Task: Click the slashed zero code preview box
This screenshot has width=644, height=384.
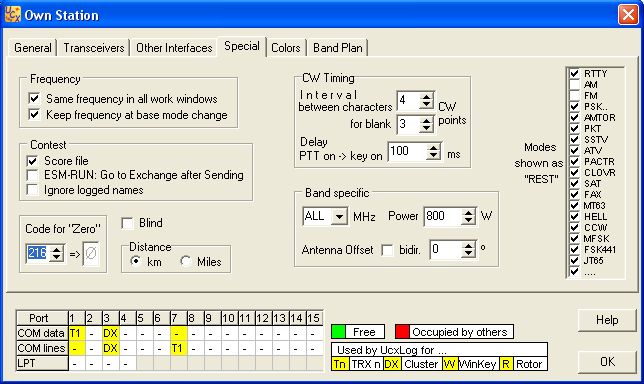Action: pos(91,253)
